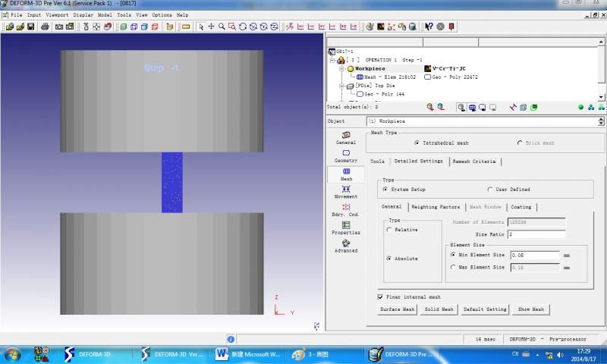Select Brick mesh radio button

click(520, 143)
